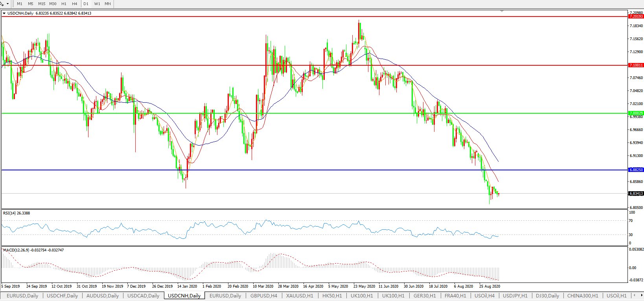Choose the H4 timeframe
This screenshot has width=644, height=301.
pyautogui.click(x=74, y=4)
